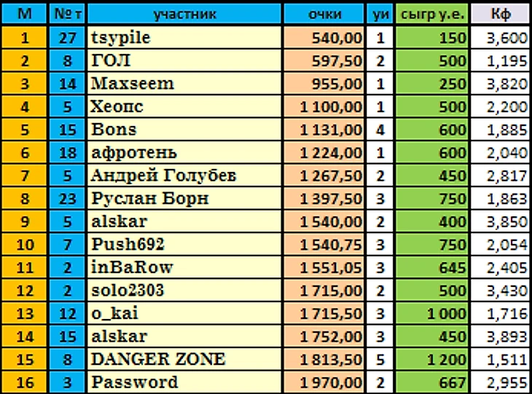Screen dimensions: 532x394
Task: Click the 'DANGER ZONE' participant cell
Action: (x=185, y=359)
